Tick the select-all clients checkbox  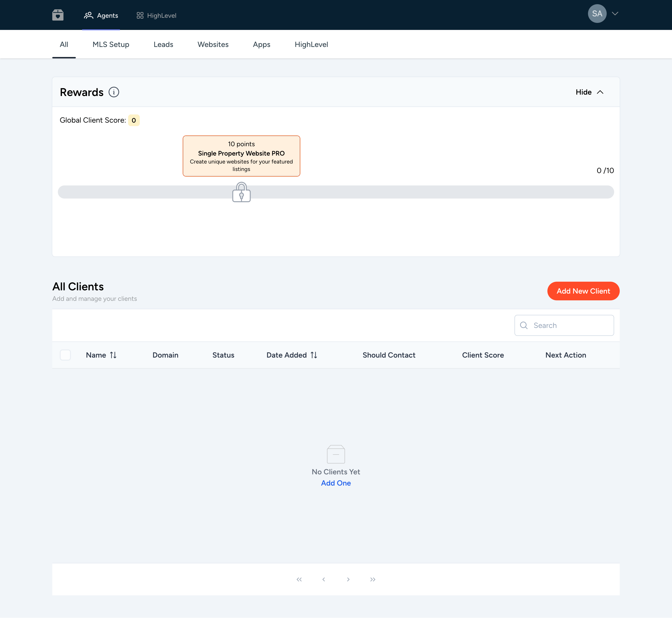point(65,355)
